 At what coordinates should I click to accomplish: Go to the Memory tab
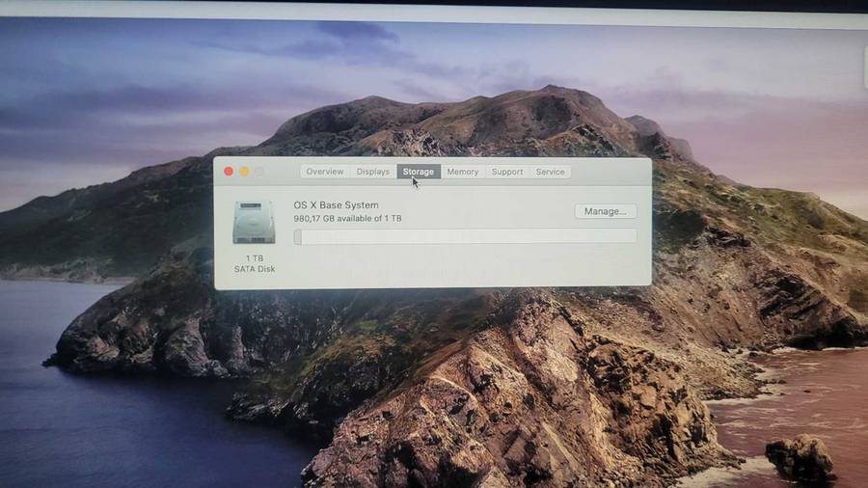(463, 172)
